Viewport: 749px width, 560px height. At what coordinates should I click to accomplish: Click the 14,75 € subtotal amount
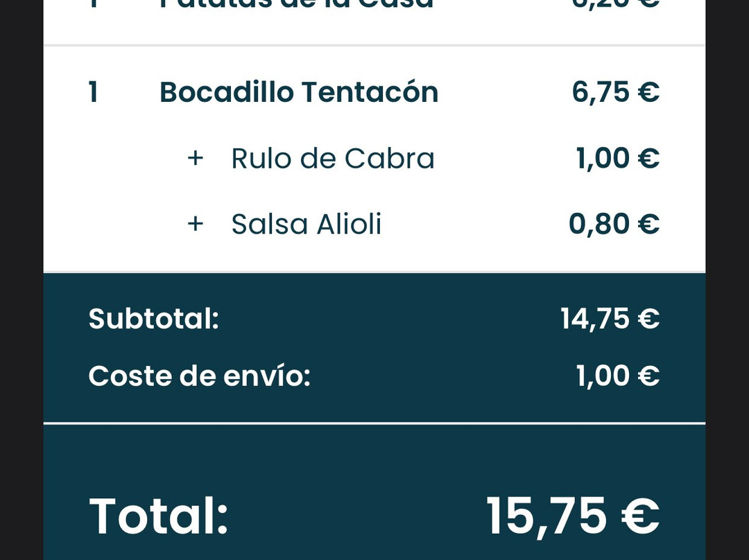610,319
